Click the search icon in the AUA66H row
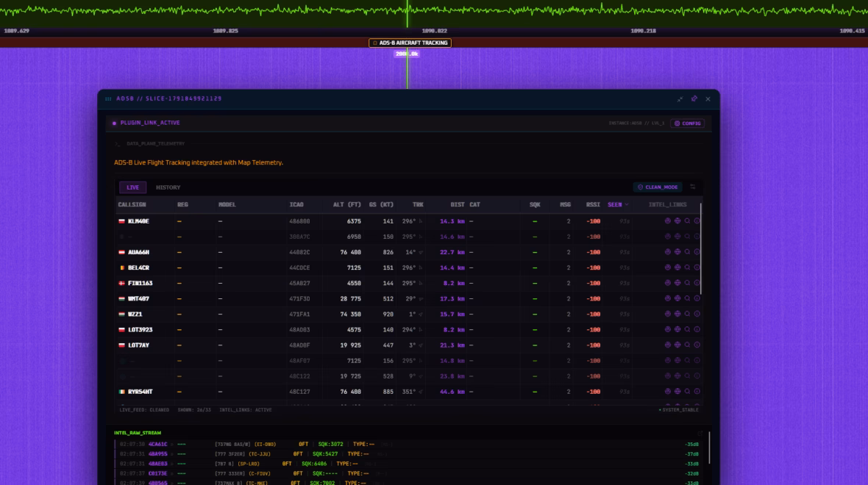Image resolution: width=868 pixels, height=485 pixels. click(x=688, y=252)
